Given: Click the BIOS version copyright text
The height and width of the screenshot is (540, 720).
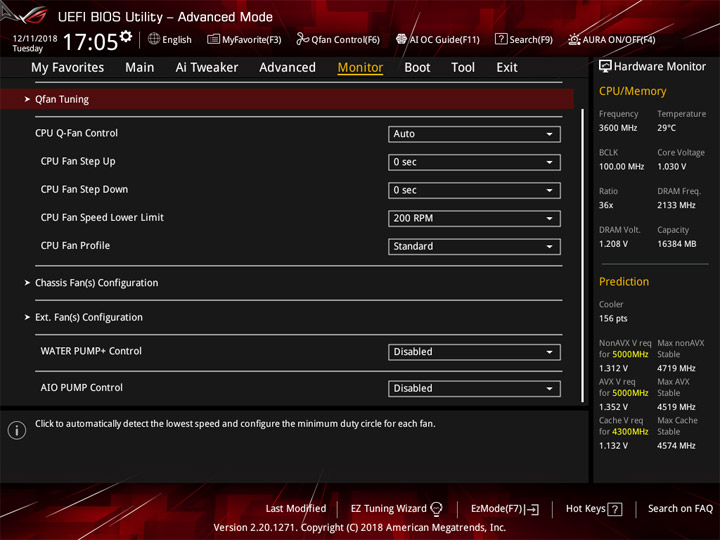Looking at the screenshot, I should [x=360, y=527].
